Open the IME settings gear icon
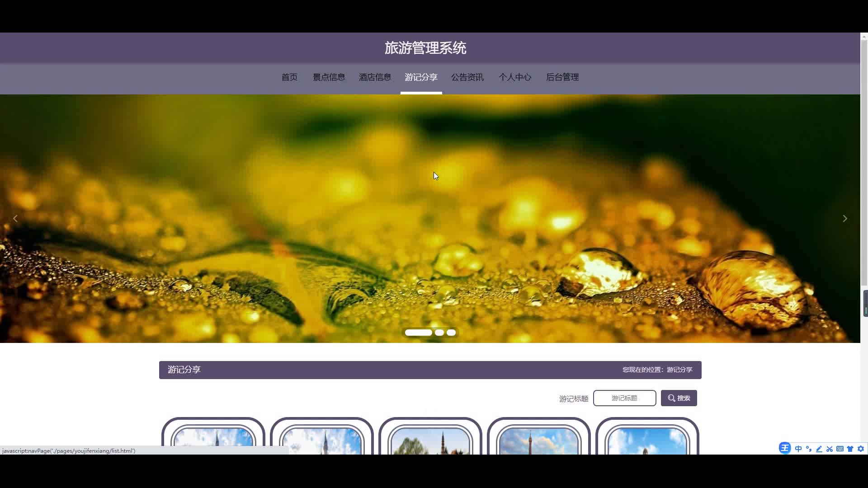The width and height of the screenshot is (868, 488). (861, 449)
